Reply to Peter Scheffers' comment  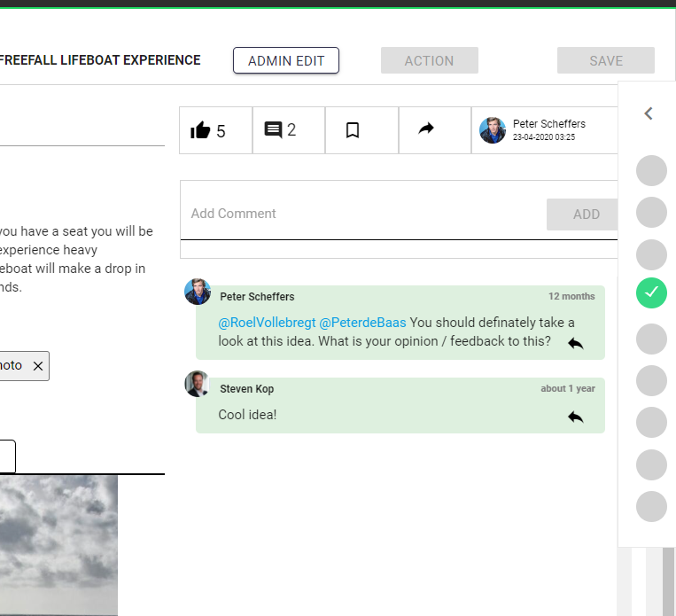[576, 343]
